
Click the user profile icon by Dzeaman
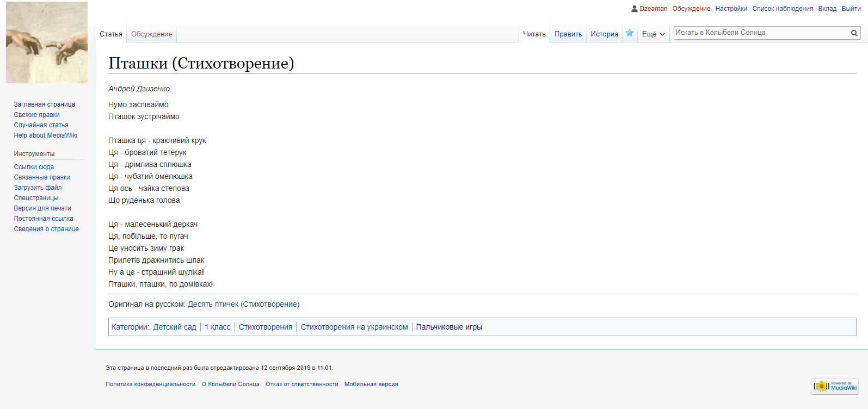[634, 9]
